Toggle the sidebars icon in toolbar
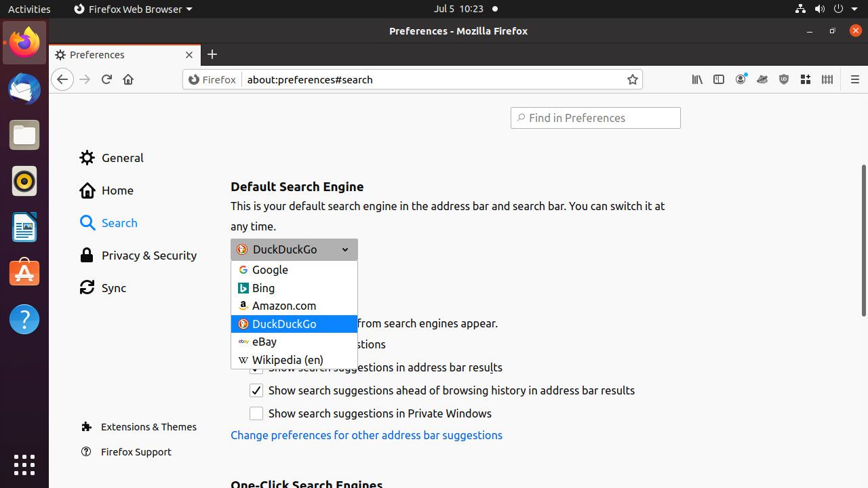868x488 pixels. (x=719, y=79)
